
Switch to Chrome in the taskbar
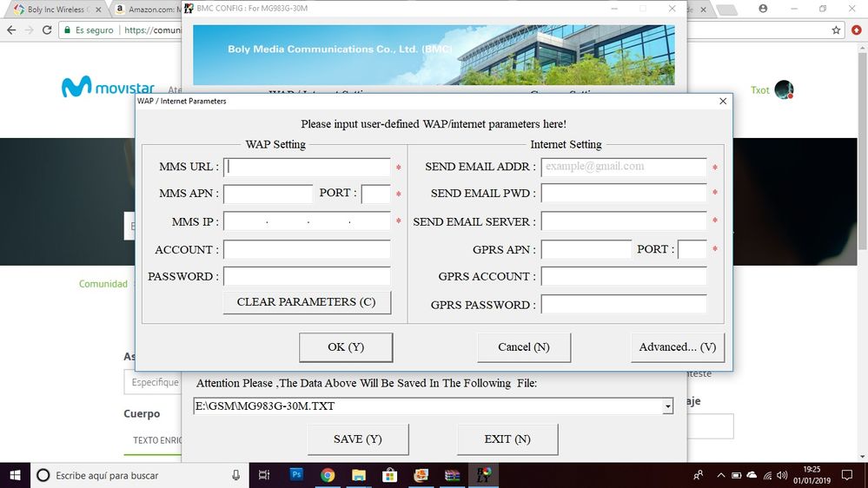tap(328, 475)
